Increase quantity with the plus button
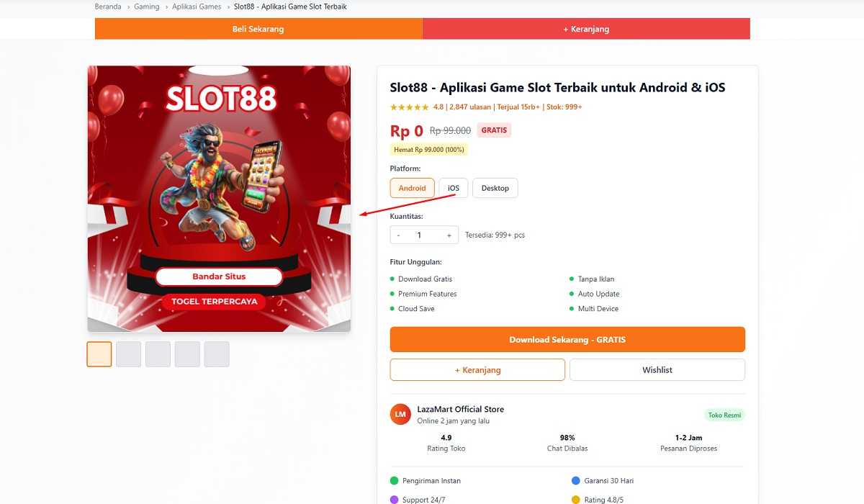Screen dimensions: 864x504 449,235
